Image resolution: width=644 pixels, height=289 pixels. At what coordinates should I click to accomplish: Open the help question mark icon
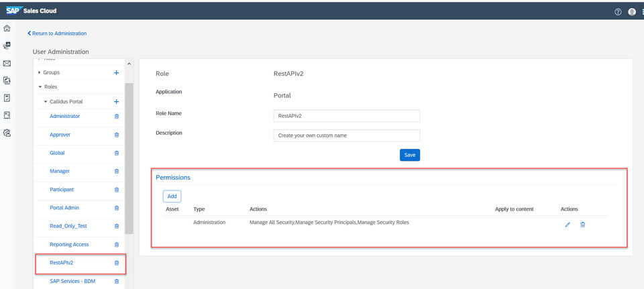coord(618,11)
